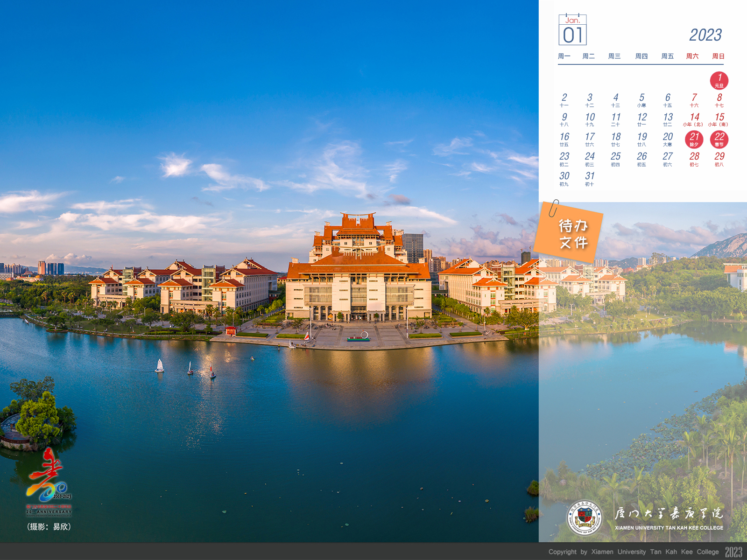Click the 周日 weekday header
This screenshot has width=747, height=560.
coord(718,56)
